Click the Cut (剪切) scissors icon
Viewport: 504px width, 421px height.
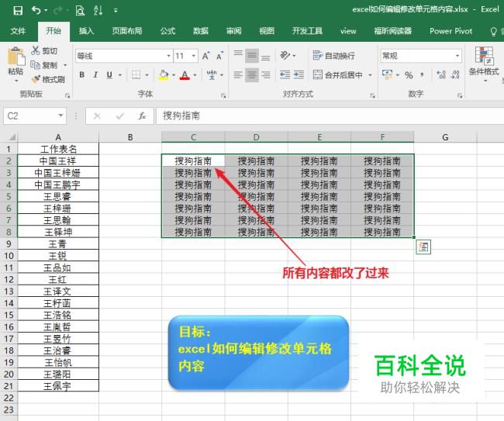click(x=36, y=50)
